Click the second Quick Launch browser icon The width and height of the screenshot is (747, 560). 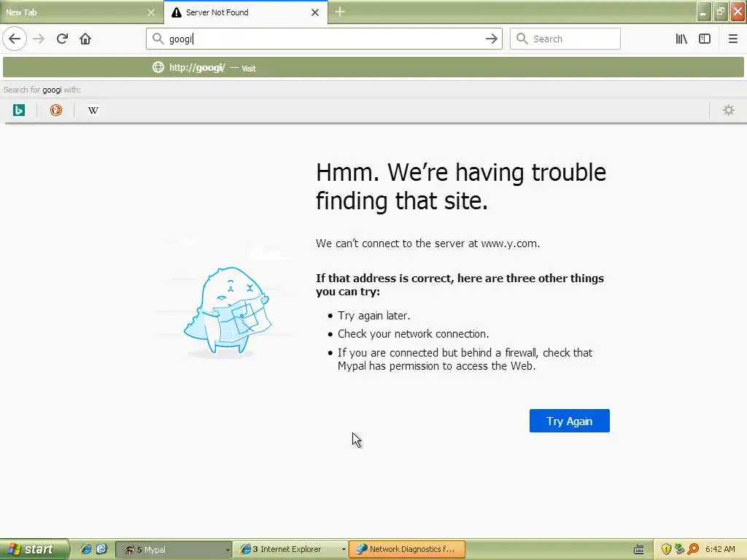pyautogui.click(x=101, y=549)
